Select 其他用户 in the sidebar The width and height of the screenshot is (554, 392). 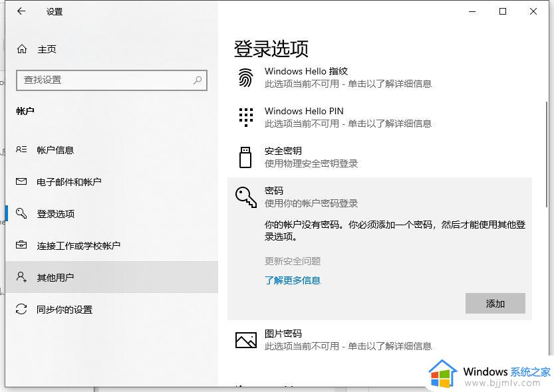click(112, 277)
